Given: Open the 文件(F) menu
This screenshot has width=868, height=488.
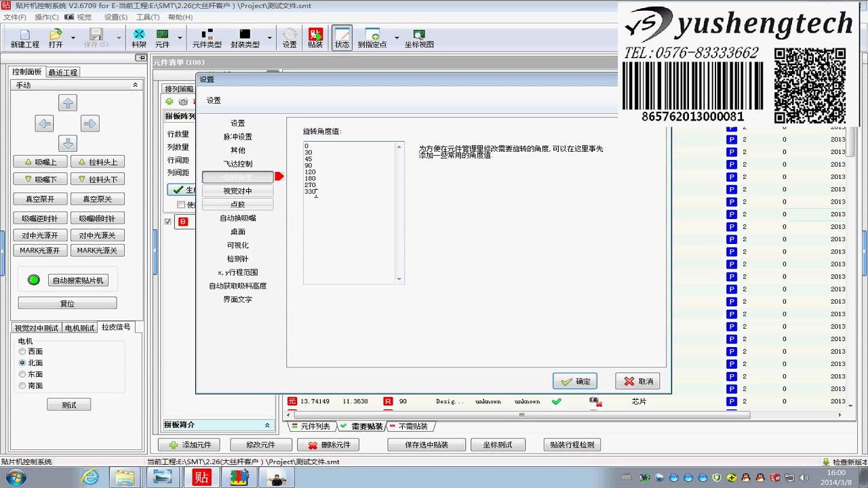Looking at the screenshot, I should [x=15, y=17].
